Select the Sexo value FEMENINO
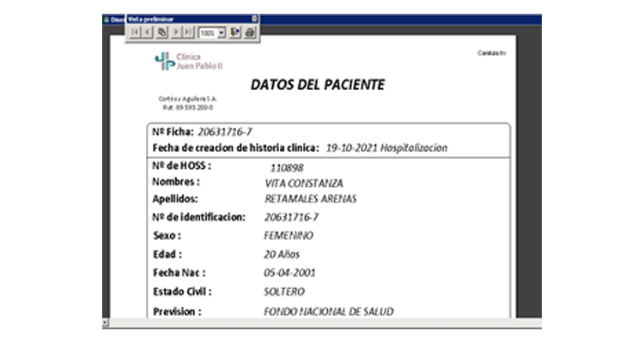Image resolution: width=644 pixels, height=343 pixels. 289,236
